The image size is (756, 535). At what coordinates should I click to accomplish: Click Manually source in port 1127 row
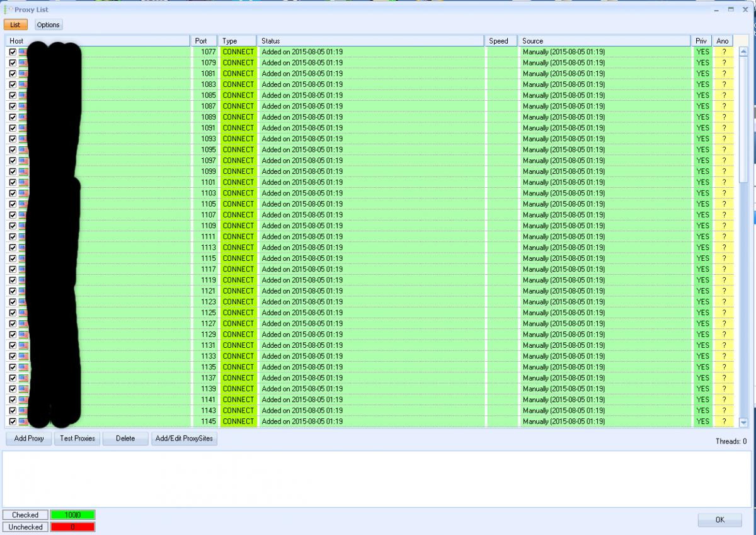point(564,323)
